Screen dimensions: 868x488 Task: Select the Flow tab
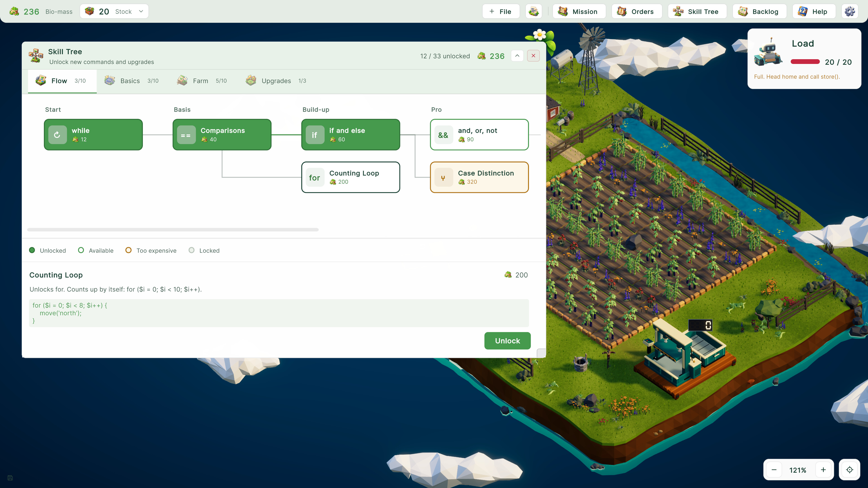click(62, 81)
